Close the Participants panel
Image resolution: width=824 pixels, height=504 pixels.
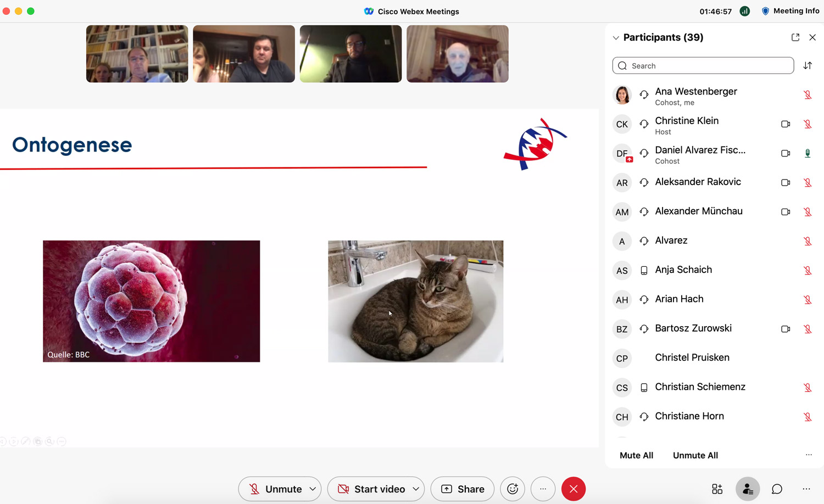[x=812, y=37]
